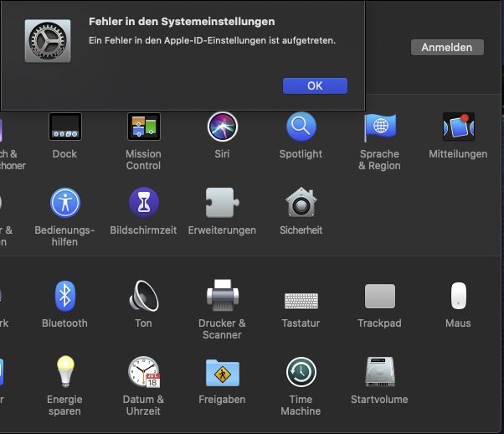
Task: Open the Dock preferences
Action: 64,127
